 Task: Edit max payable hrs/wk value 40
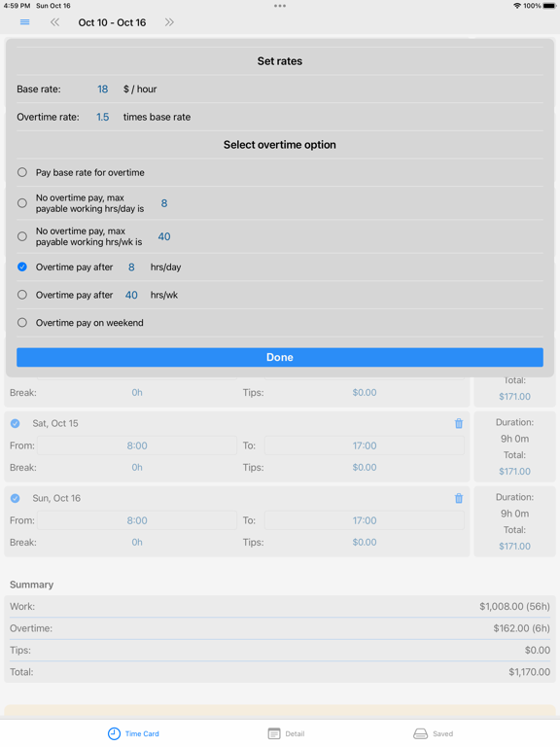(x=163, y=236)
